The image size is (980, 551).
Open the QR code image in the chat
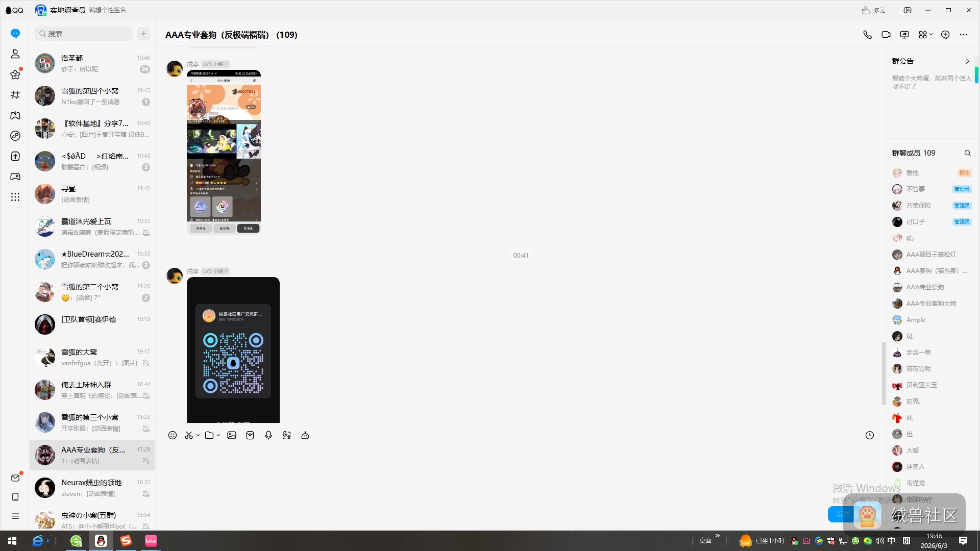click(233, 350)
